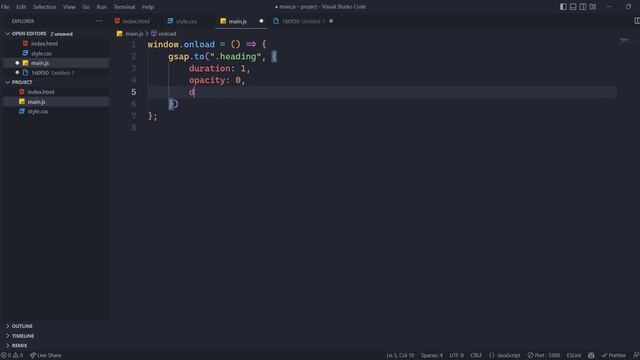Screen dimensions: 640x360
Task: Click line number 1 in the gutter
Action: 133,44
